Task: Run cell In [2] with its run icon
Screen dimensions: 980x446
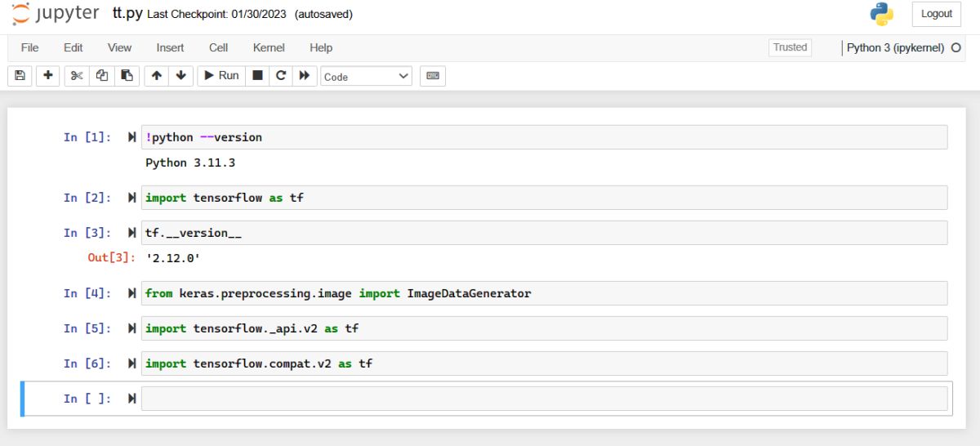Action: click(x=132, y=198)
